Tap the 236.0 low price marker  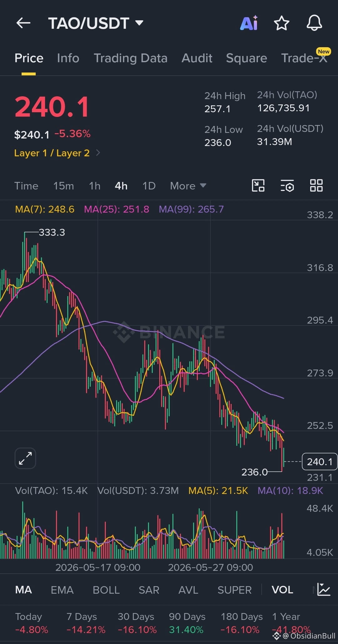click(x=254, y=472)
